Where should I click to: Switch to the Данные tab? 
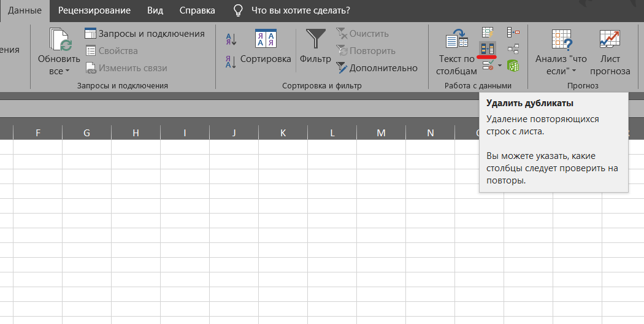25,10
